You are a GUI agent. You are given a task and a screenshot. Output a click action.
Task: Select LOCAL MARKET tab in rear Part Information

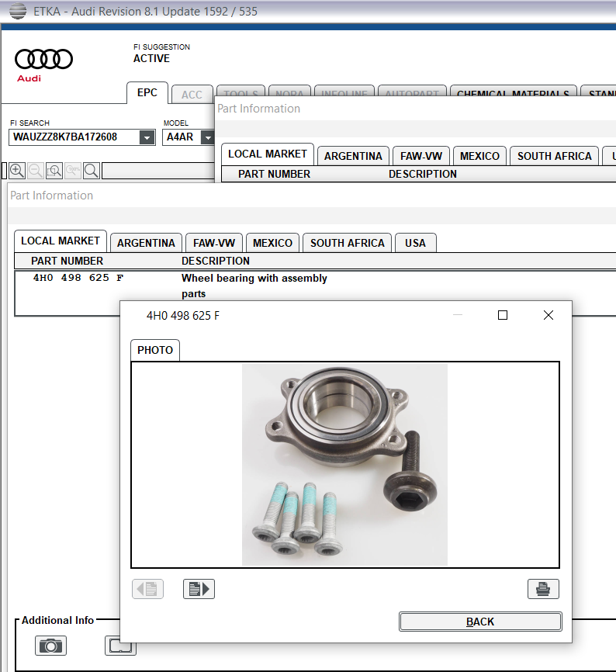click(x=268, y=154)
